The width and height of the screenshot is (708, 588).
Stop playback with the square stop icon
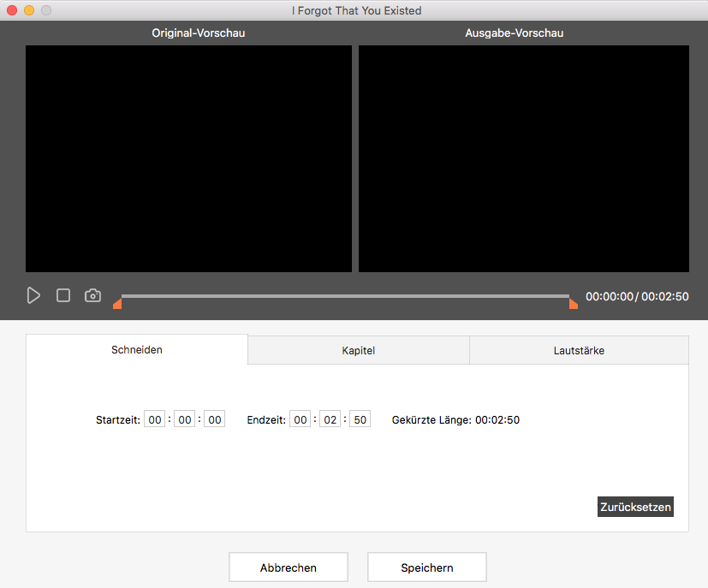coord(63,295)
